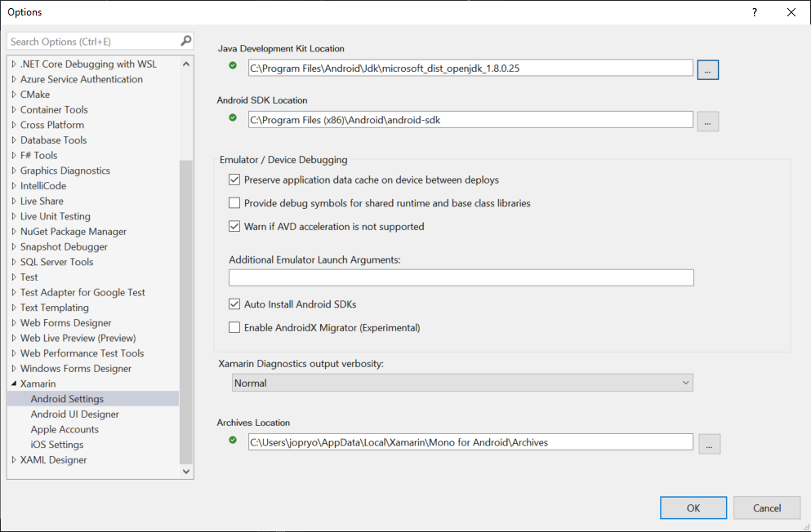Select Live Unit Testing category
This screenshot has height=532, width=811.
pos(56,216)
